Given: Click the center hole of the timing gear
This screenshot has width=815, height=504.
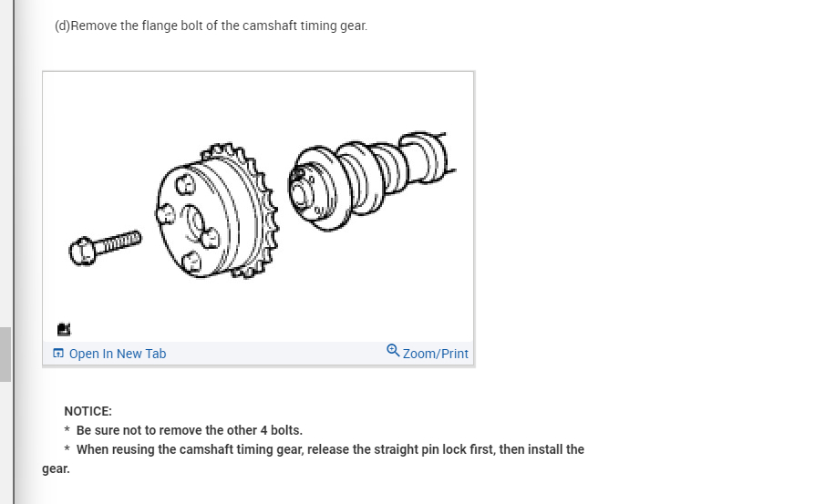Looking at the screenshot, I should pos(195,221).
